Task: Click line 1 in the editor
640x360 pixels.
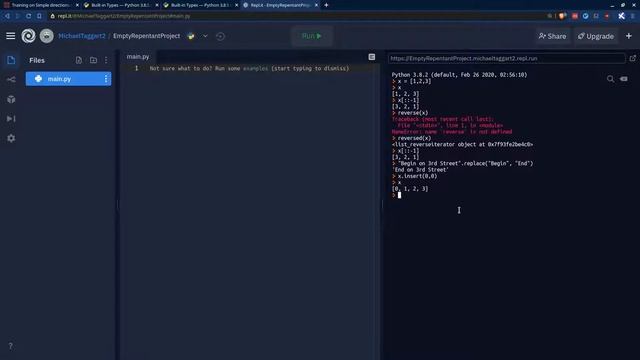Action: pyautogui.click(x=249, y=69)
